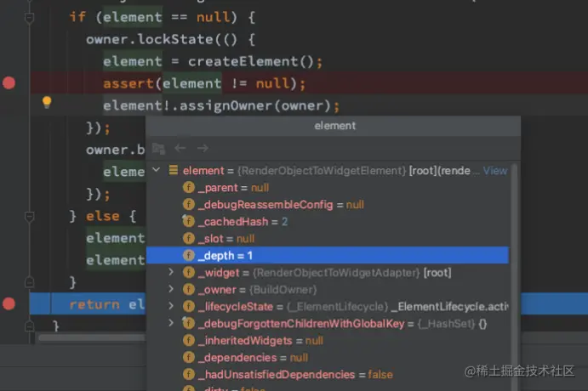
Task: Select the _debugReassembleConfig = null row
Action: tap(328, 205)
